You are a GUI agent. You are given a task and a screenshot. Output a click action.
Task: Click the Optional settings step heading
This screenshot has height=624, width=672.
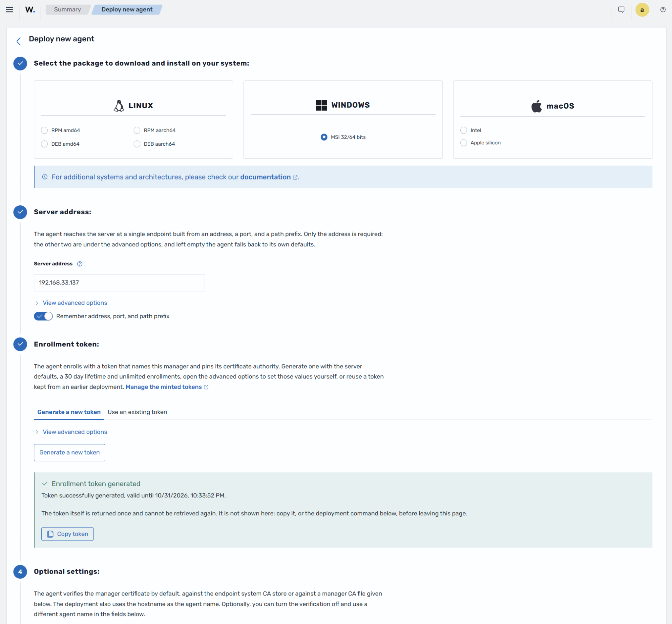click(x=67, y=571)
